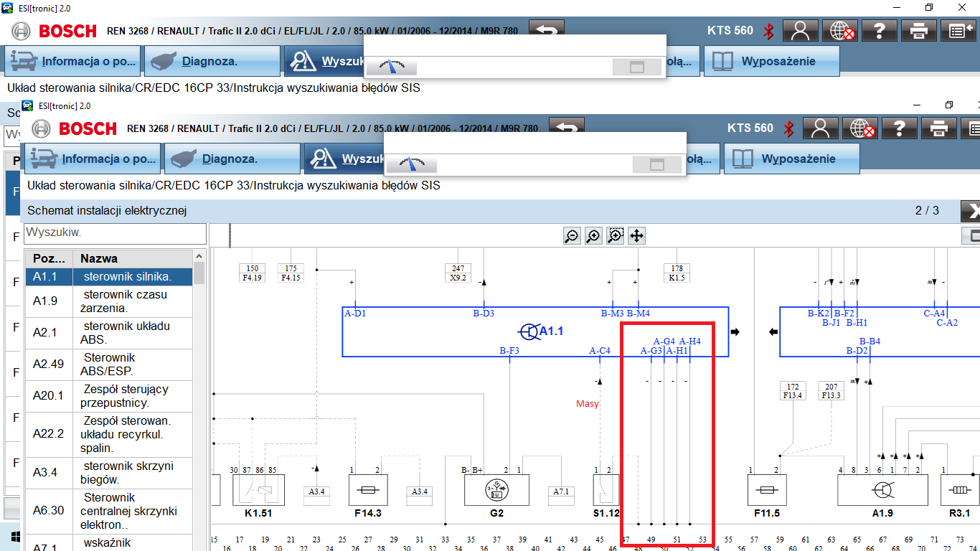Click the Wyszukiw. search field

click(x=115, y=233)
